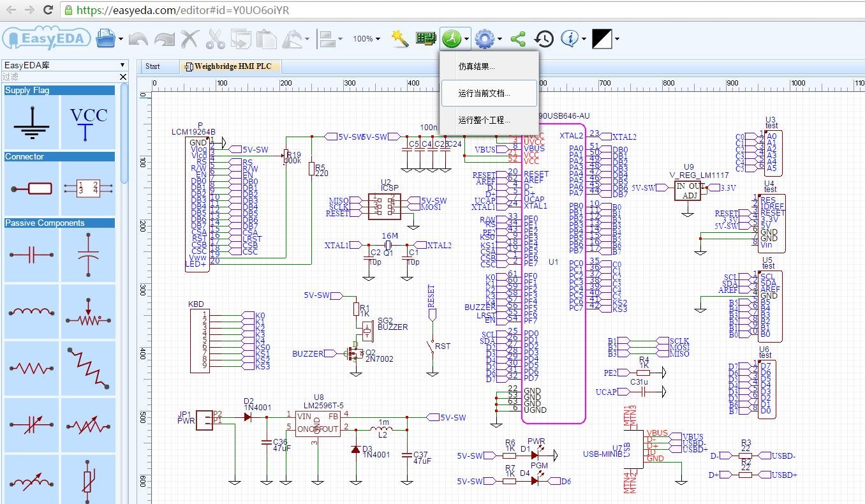Select a resistor symbol from Passive Components
This screenshot has height=504, width=865.
(x=31, y=368)
